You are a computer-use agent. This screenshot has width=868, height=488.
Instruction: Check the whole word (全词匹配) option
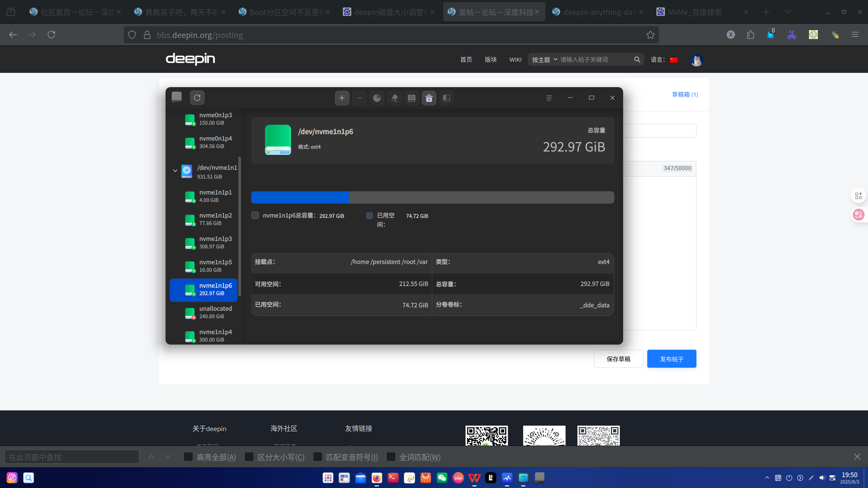pyautogui.click(x=391, y=457)
